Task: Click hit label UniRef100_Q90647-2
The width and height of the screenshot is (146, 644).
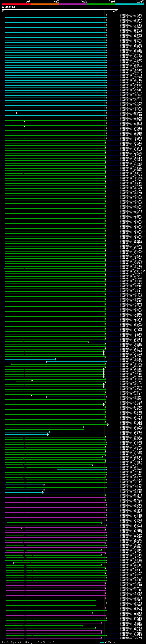Action: (132, 271)
